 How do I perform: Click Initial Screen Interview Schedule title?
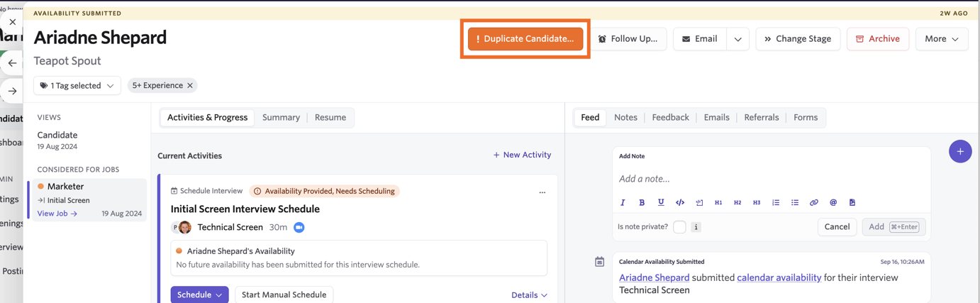(x=245, y=209)
